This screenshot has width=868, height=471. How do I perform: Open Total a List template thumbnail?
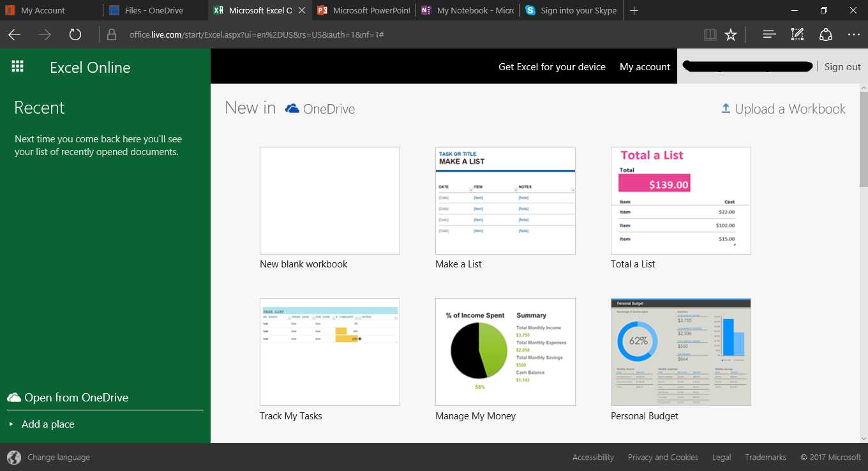click(681, 200)
